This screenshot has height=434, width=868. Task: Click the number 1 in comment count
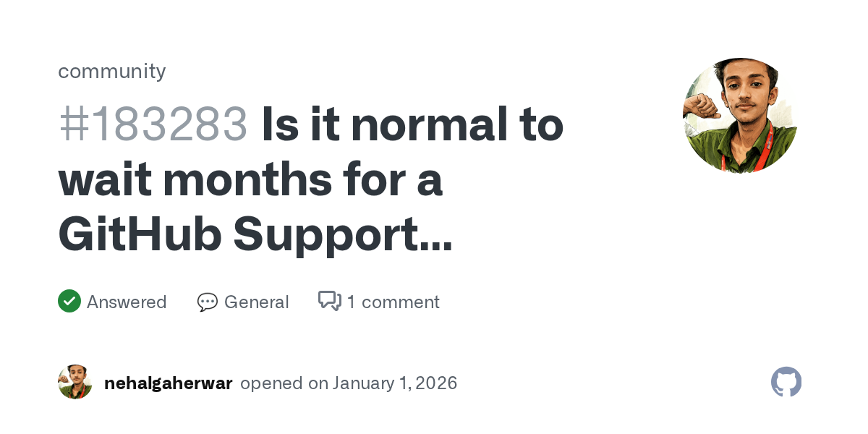351,302
